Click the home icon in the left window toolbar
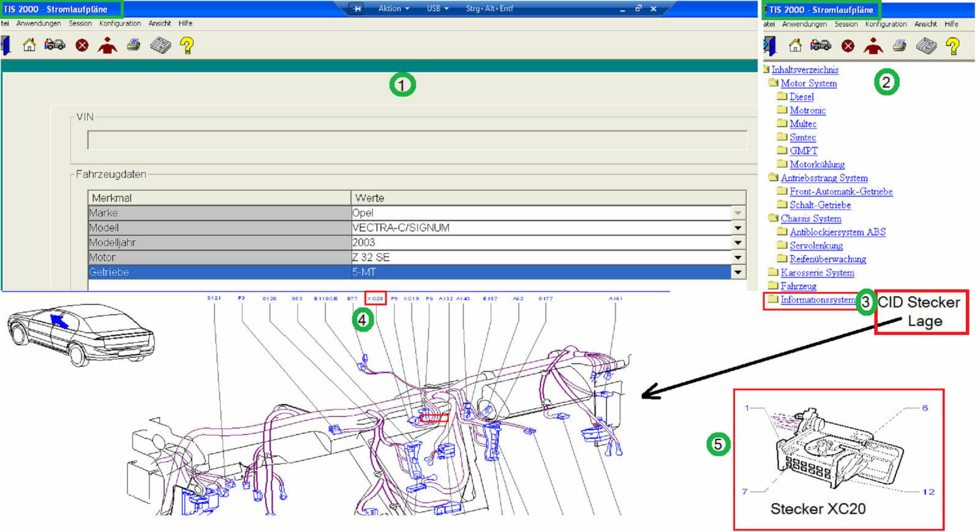This screenshot has width=980, height=532. pyautogui.click(x=29, y=45)
